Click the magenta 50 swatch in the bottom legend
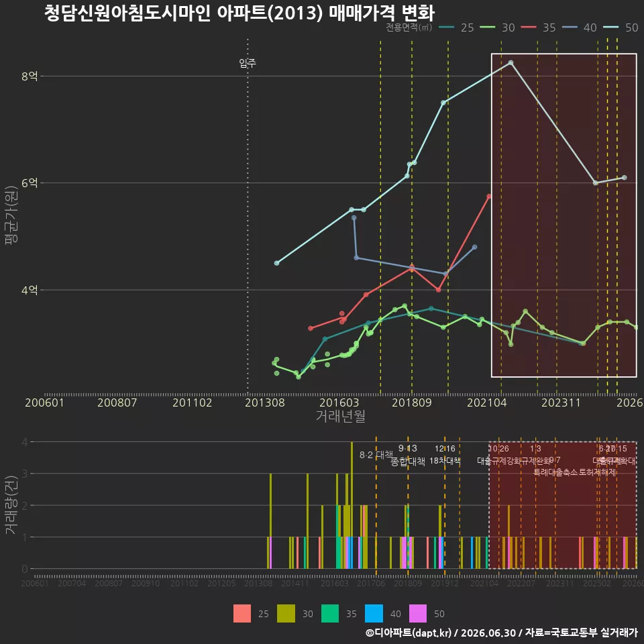 point(418,614)
